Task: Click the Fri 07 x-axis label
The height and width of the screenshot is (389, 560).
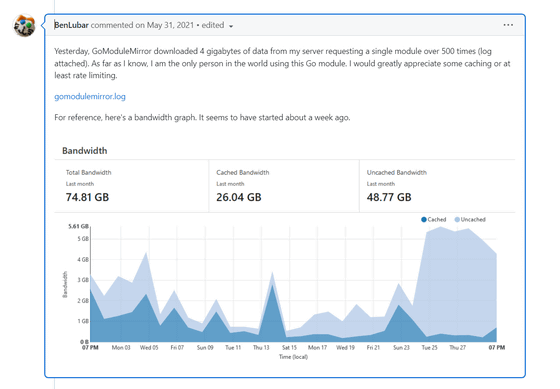Action: coord(177,348)
